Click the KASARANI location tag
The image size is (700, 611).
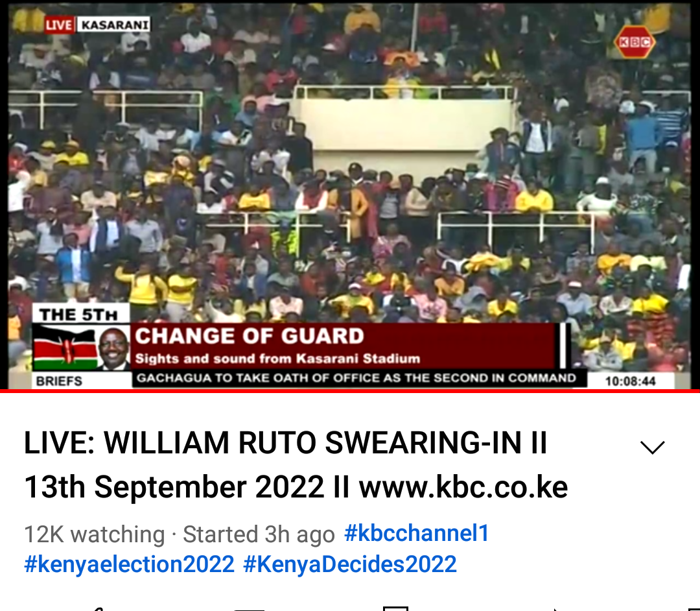(x=115, y=25)
